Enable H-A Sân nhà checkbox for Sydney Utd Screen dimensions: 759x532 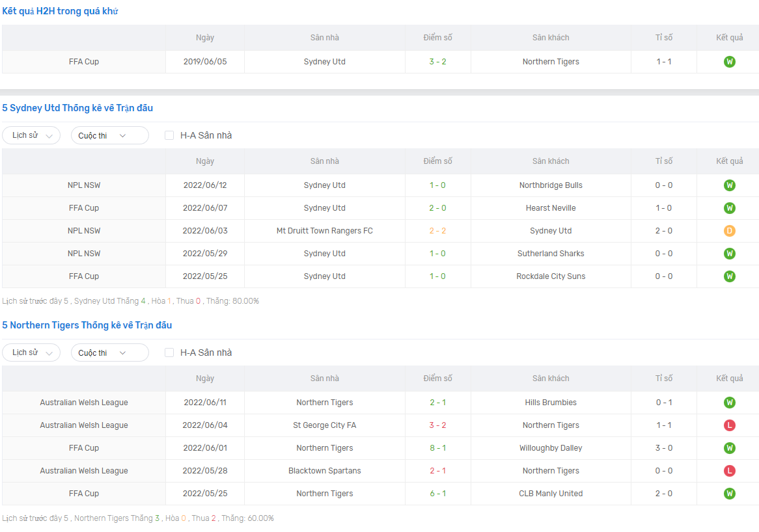(x=169, y=135)
